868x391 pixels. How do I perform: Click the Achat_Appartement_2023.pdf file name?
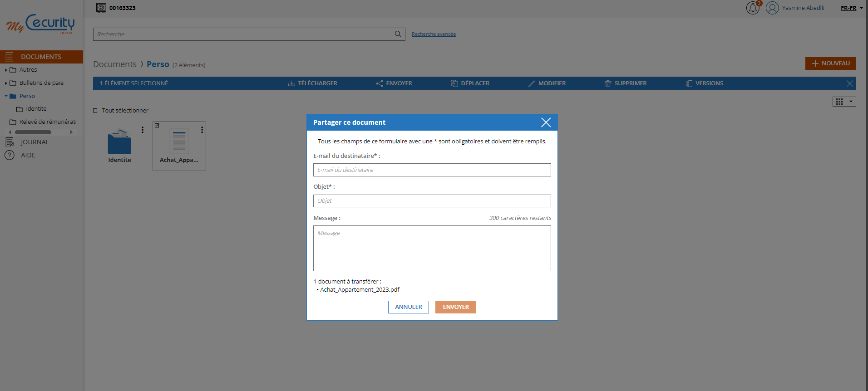pyautogui.click(x=360, y=290)
